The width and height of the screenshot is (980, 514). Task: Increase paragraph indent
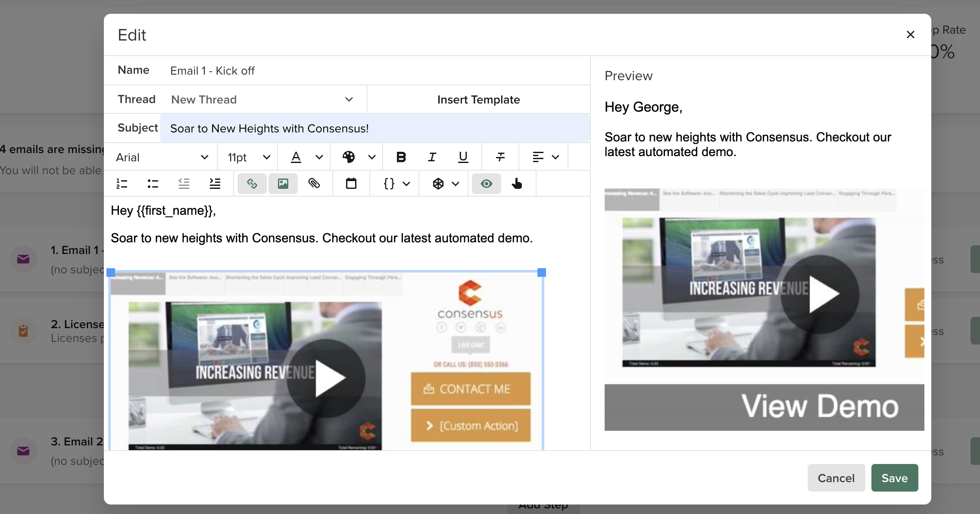pos(215,184)
